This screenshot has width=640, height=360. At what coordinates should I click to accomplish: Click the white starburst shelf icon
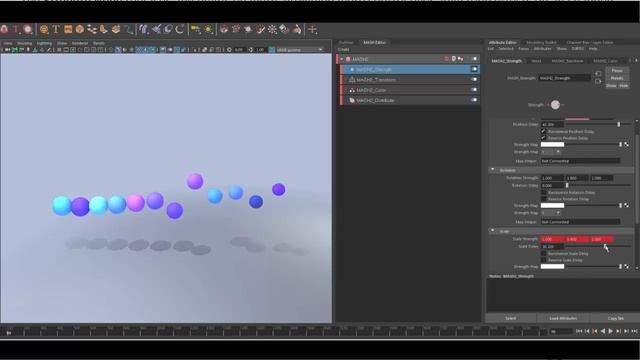pos(272,29)
